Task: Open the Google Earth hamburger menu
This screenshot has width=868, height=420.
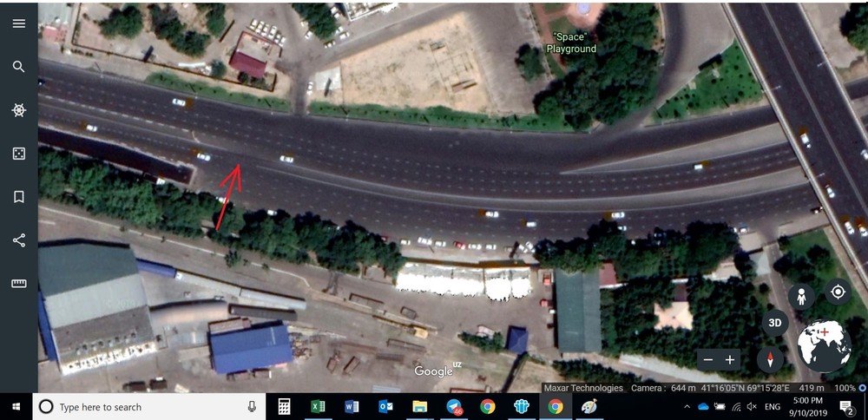Action: 18,23
